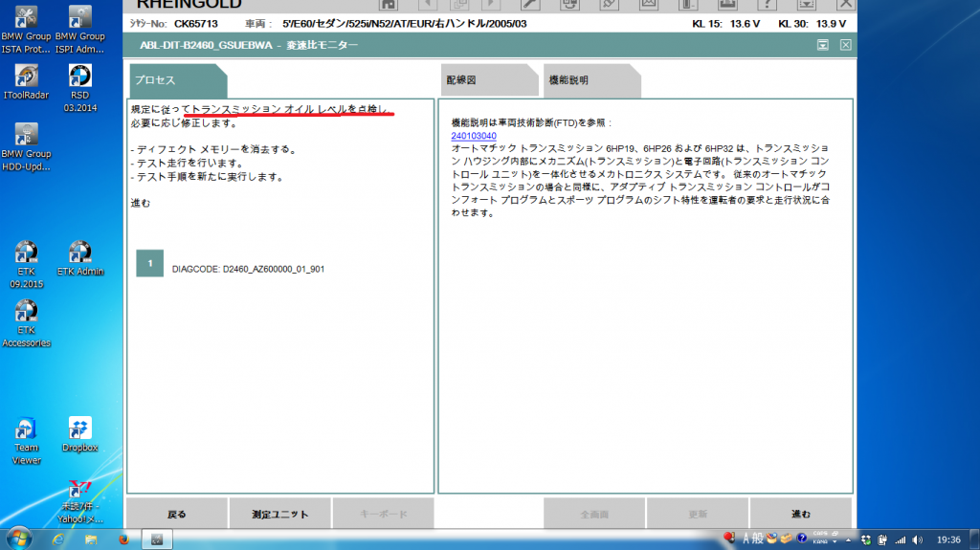Open the volume speaker tray icon
The width and height of the screenshot is (980, 550).
pyautogui.click(x=917, y=540)
